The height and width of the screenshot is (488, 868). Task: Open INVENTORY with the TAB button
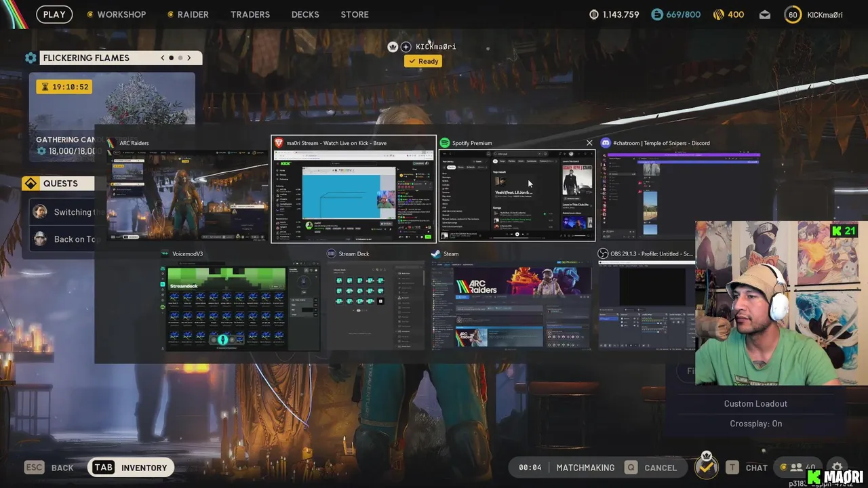(x=131, y=468)
